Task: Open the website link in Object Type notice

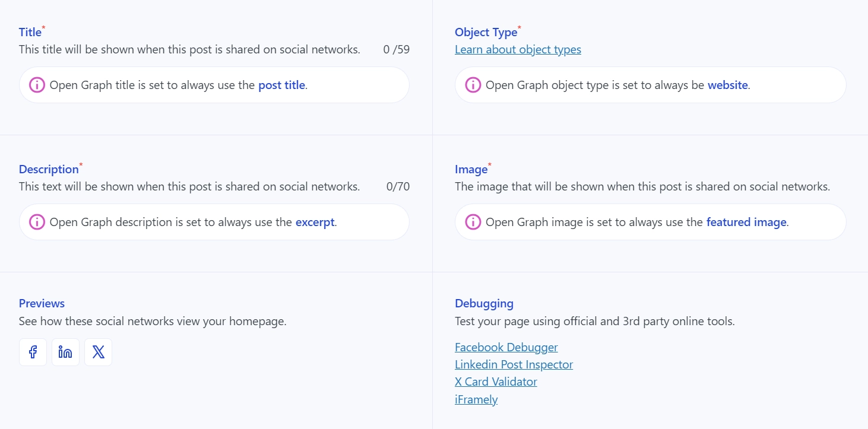Action: pyautogui.click(x=727, y=85)
